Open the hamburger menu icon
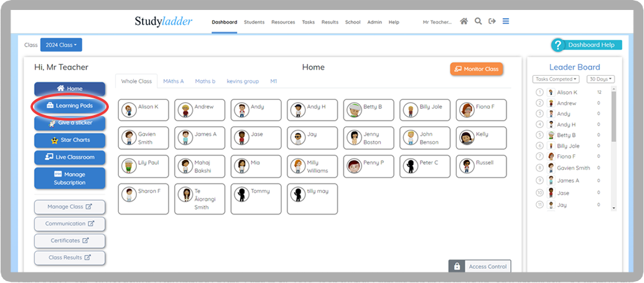The image size is (644, 283). click(506, 21)
